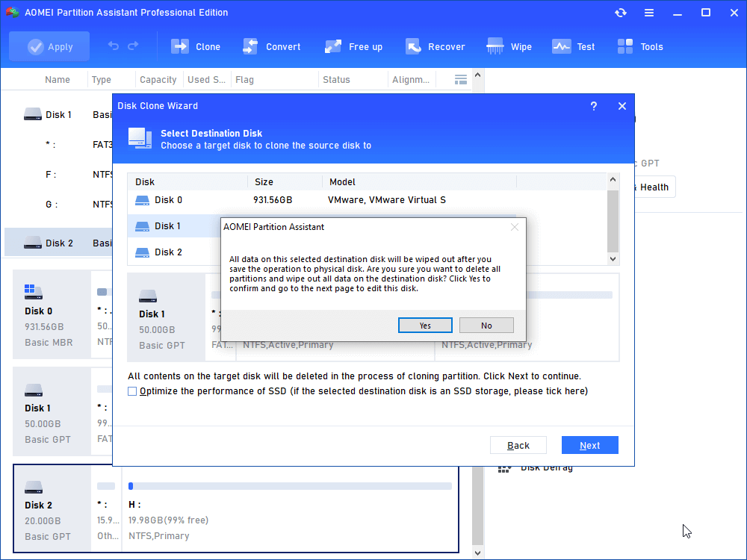The height and width of the screenshot is (560, 747).
Task: Click the Disk 2 drive icon in wizard list
Action: pos(142,252)
